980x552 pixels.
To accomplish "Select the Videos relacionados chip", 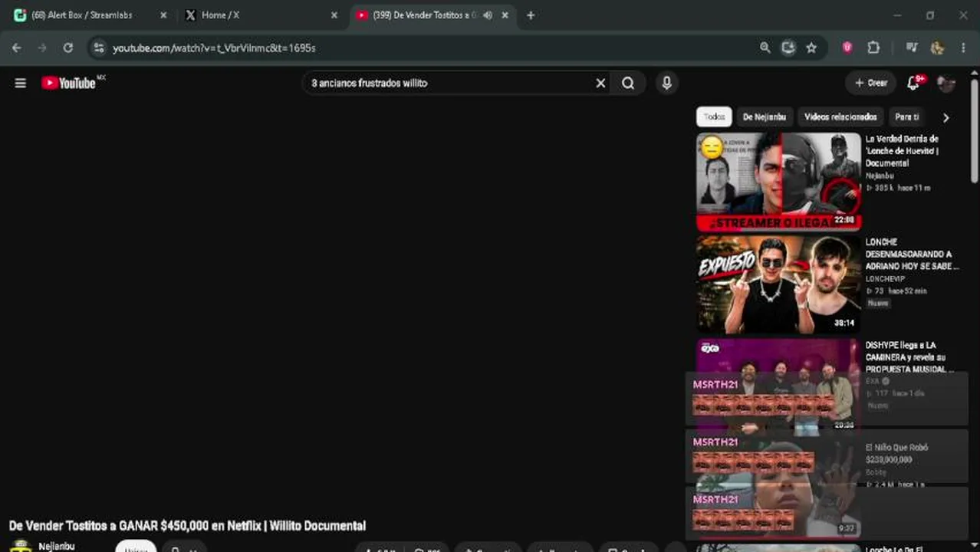I will (840, 117).
